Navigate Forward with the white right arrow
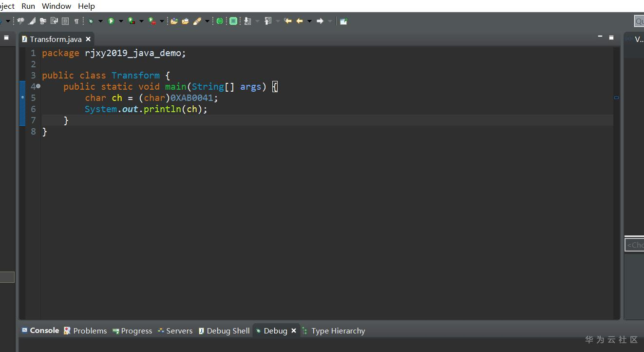This screenshot has width=644, height=352. 320,21
